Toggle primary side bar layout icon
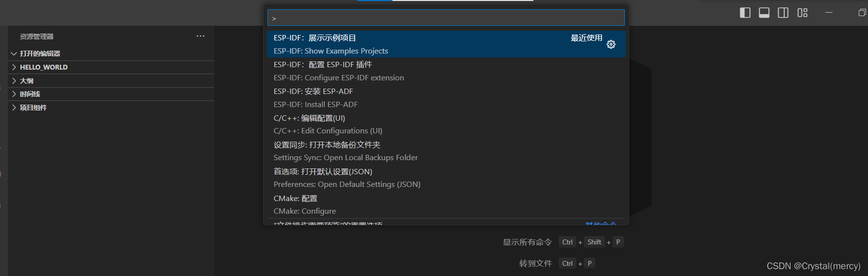The width and height of the screenshot is (868, 276). [x=745, y=13]
